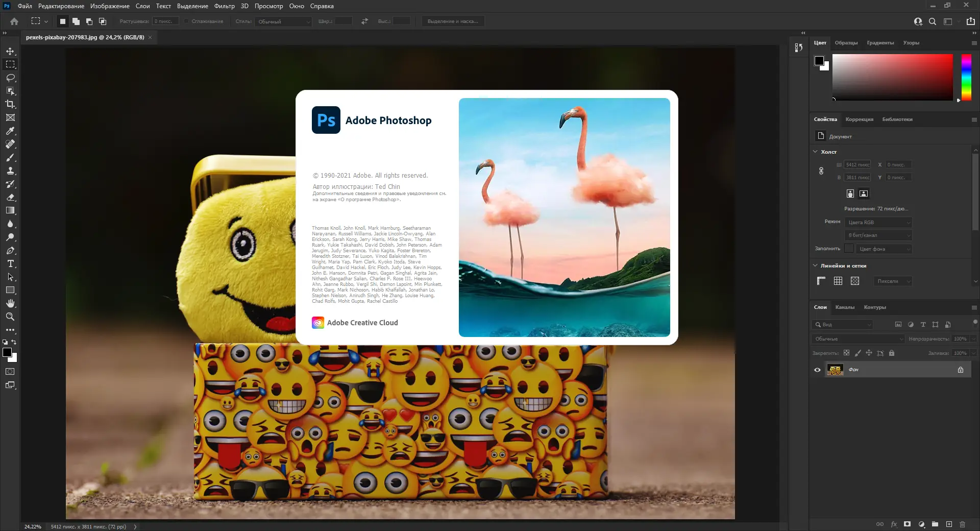Toggle the canvas width-height link icon
980x531 pixels.
(821, 171)
